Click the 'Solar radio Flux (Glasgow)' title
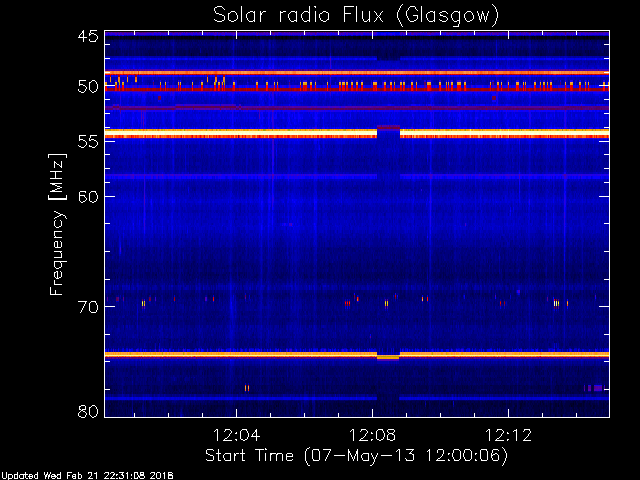640x480 pixels. click(x=356, y=16)
